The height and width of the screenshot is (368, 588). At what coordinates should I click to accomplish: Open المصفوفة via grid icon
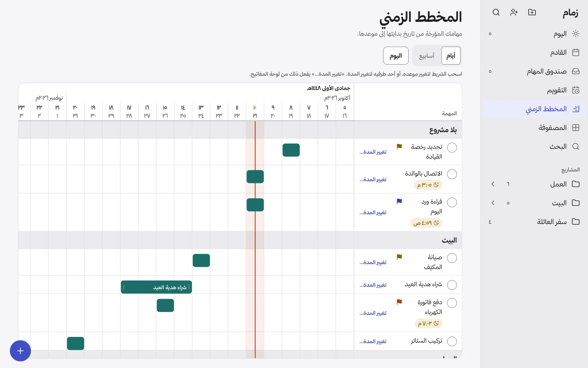click(575, 128)
